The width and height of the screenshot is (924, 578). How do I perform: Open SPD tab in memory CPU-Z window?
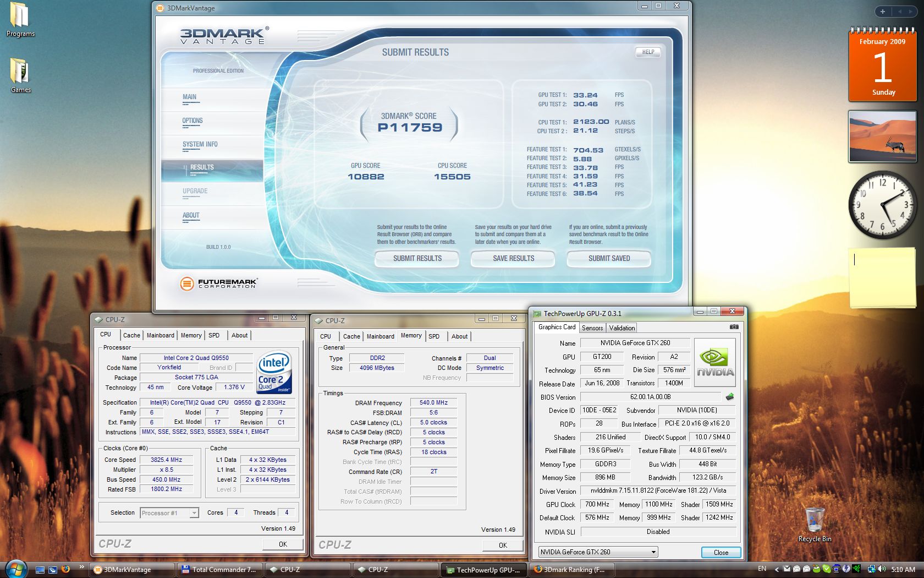coord(434,336)
